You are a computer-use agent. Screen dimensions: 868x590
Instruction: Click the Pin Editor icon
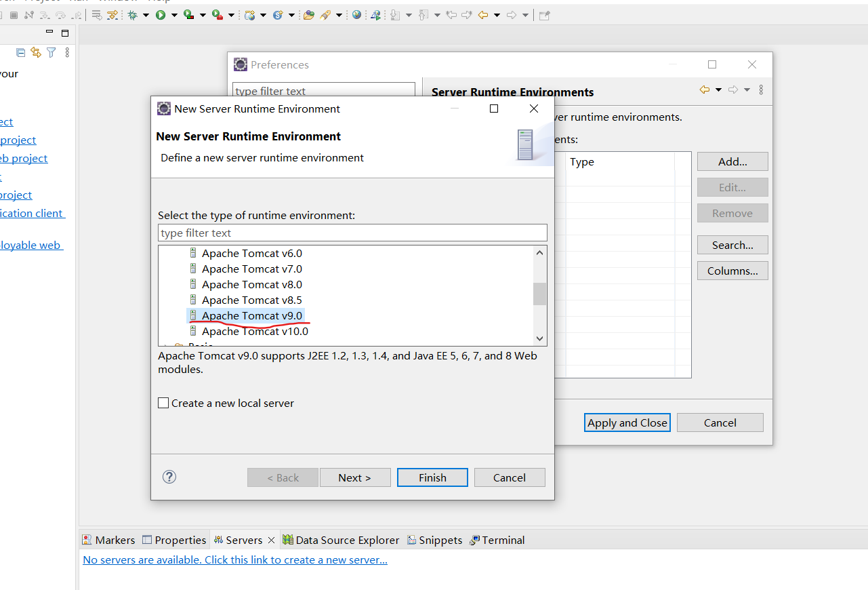(x=544, y=15)
